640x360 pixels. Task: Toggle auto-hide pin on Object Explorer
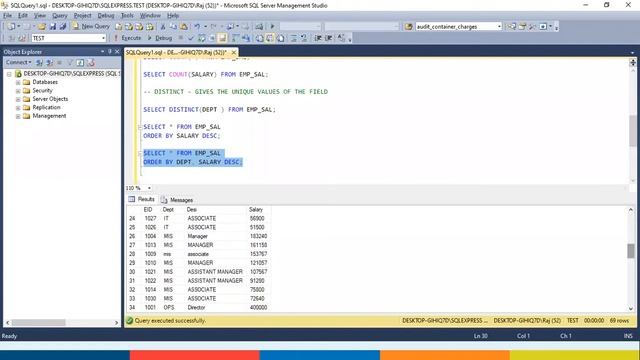(110, 52)
